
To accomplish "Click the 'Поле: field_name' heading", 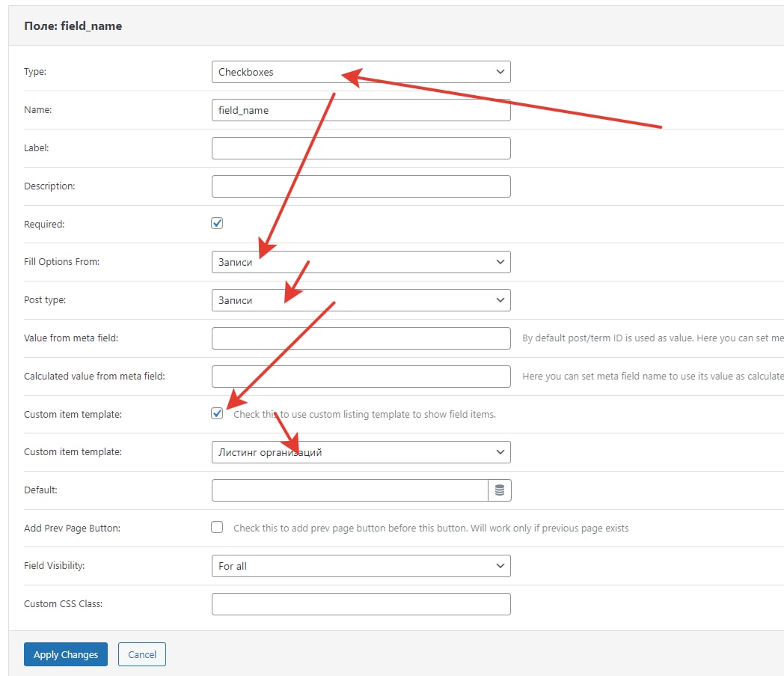I will point(73,26).
